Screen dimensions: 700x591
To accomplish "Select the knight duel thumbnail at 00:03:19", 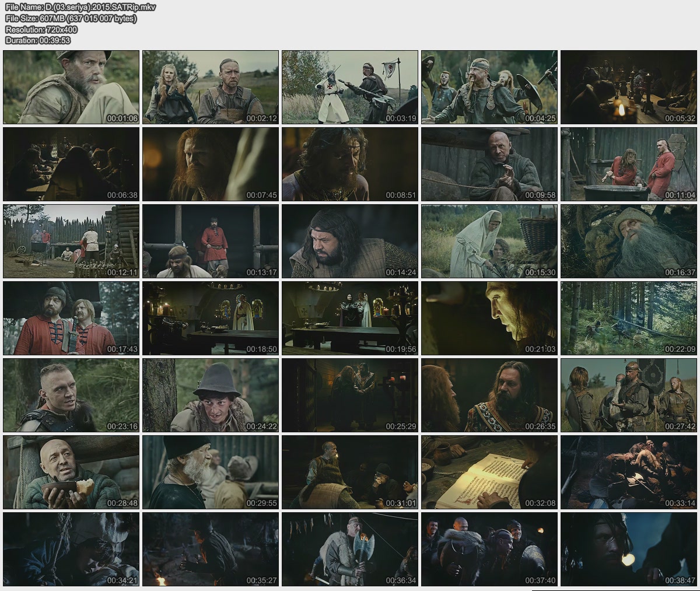I will (350, 87).
